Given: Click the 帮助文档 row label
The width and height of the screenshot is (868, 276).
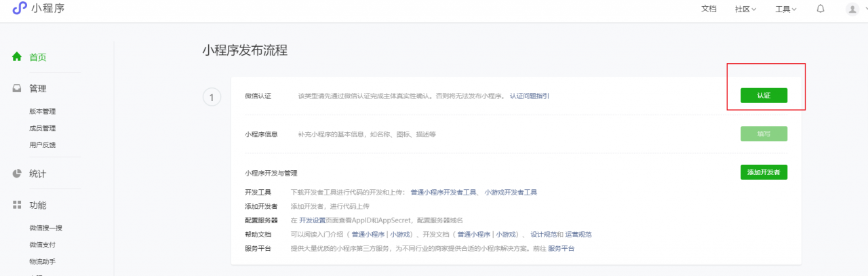Looking at the screenshot, I should coord(258,235).
